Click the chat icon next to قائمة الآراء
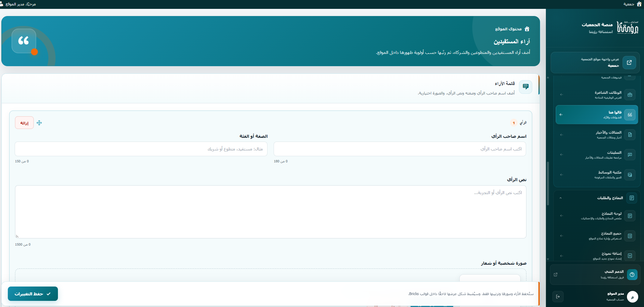The height and width of the screenshot is (307, 644). 525,87
